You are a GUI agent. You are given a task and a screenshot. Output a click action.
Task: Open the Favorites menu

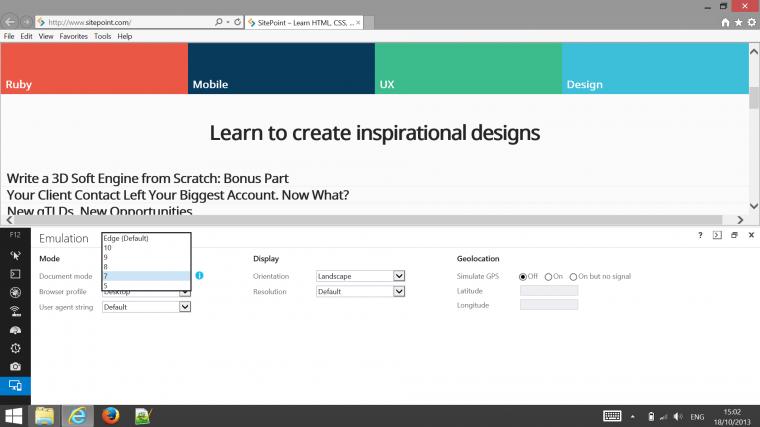point(73,36)
